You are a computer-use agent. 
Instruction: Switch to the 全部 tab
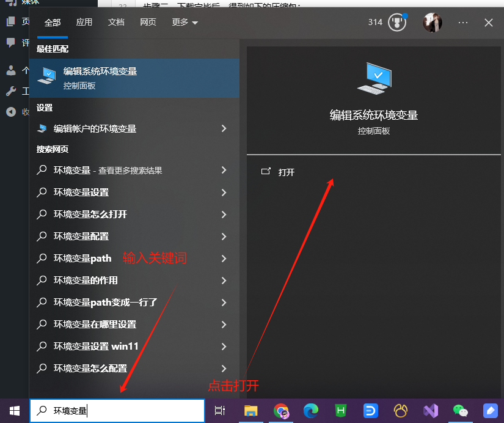tap(53, 23)
